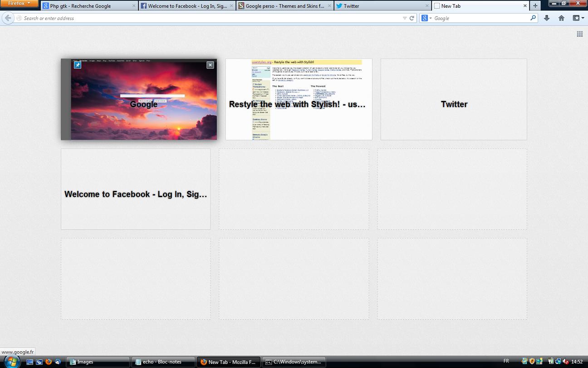Screen dimensions: 588x368
Task: Open the Welcome to Facebook tile
Action: point(135,189)
